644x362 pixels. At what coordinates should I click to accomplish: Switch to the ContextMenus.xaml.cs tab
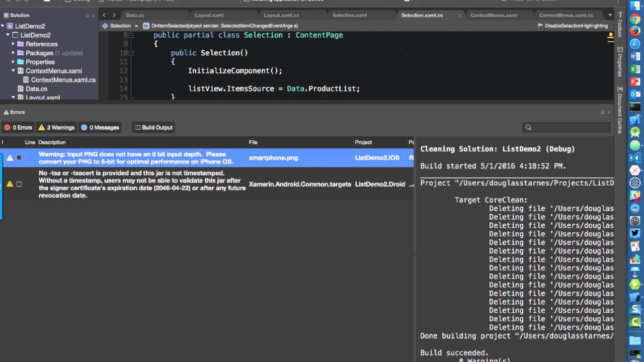coord(566,15)
